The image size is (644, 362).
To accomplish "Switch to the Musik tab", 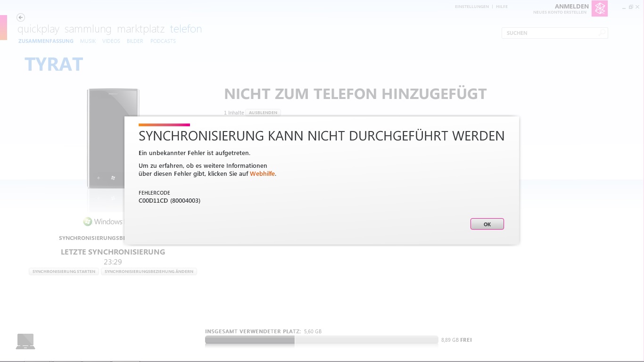I will 88,41.
